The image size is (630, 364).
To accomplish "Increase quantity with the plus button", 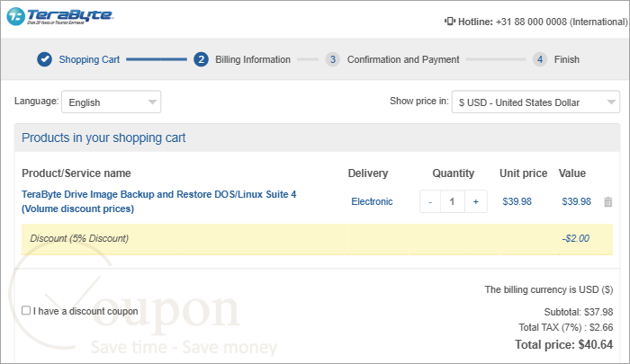I will pos(476,201).
